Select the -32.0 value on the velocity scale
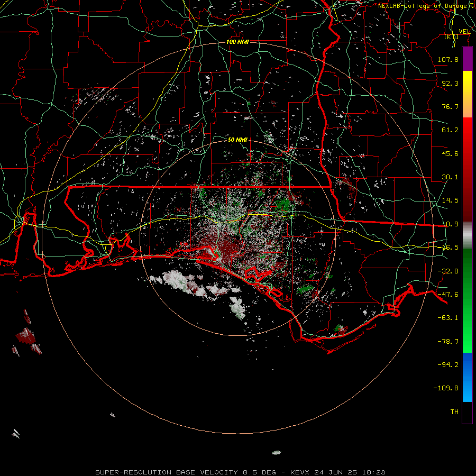This screenshot has width=476, height=476. pos(448,271)
